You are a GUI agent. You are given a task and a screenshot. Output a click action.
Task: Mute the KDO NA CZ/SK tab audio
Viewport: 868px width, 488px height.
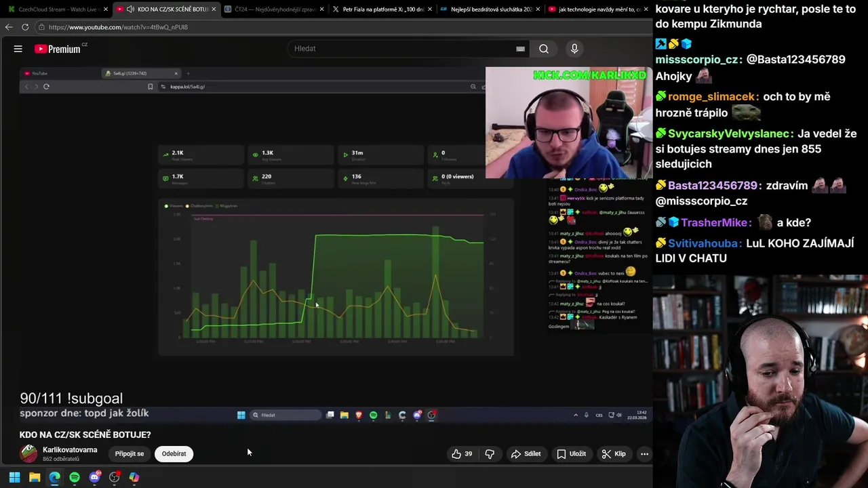point(130,9)
